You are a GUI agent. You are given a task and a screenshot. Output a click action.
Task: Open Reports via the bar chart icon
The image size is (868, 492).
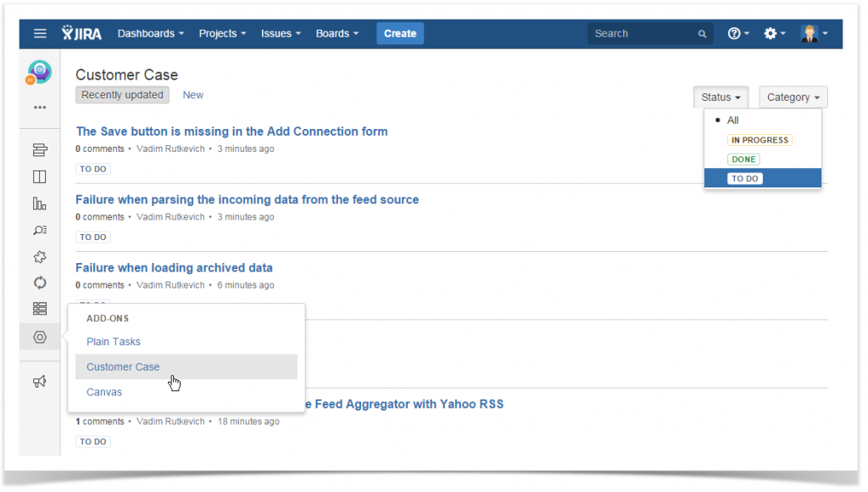click(40, 203)
